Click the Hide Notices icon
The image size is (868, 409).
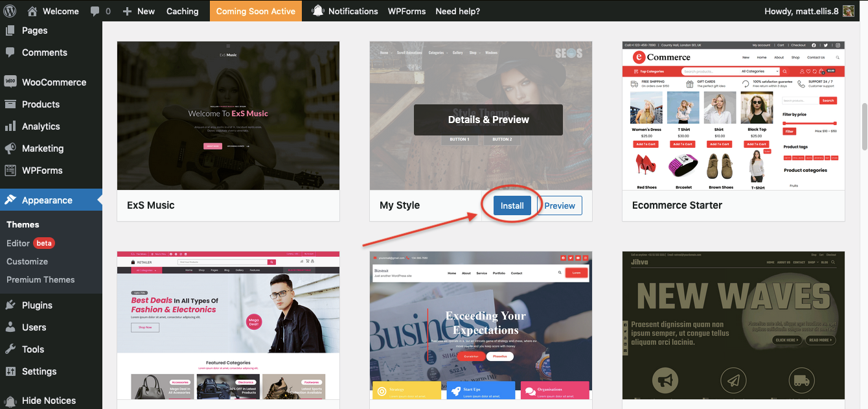(x=10, y=401)
